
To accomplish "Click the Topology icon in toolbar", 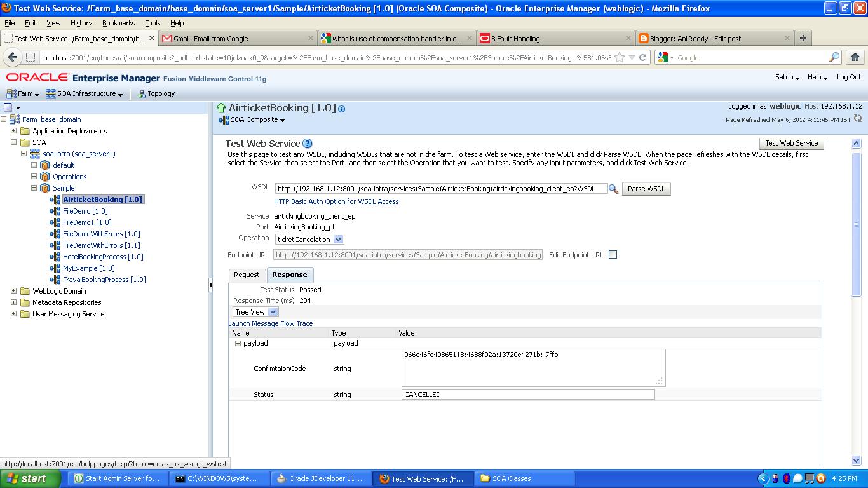I will click(x=142, y=93).
